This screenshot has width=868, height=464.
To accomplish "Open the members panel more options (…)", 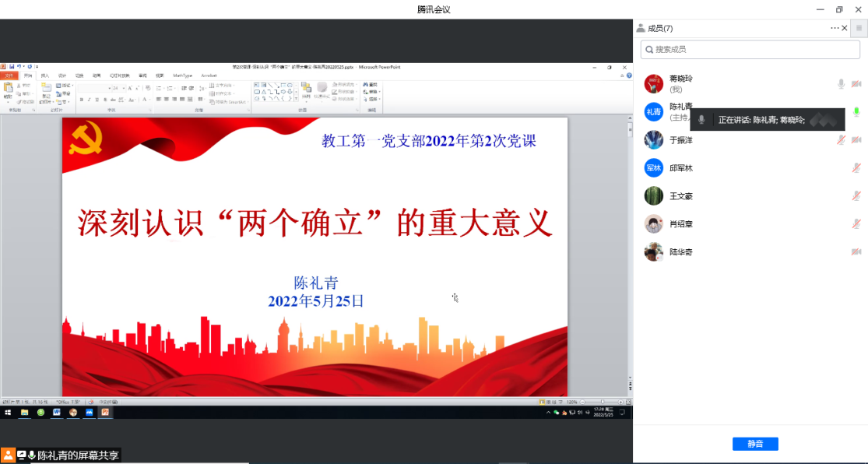I will pyautogui.click(x=835, y=28).
